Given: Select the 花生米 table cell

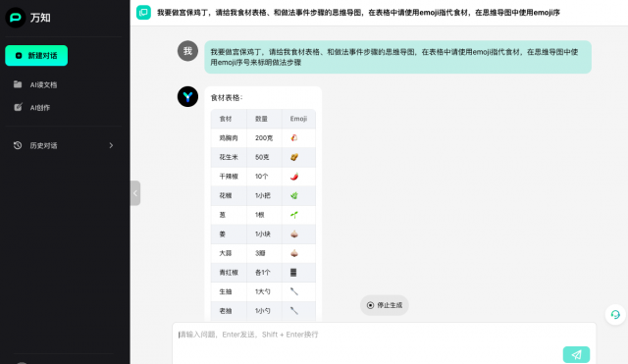Looking at the screenshot, I should (229, 157).
